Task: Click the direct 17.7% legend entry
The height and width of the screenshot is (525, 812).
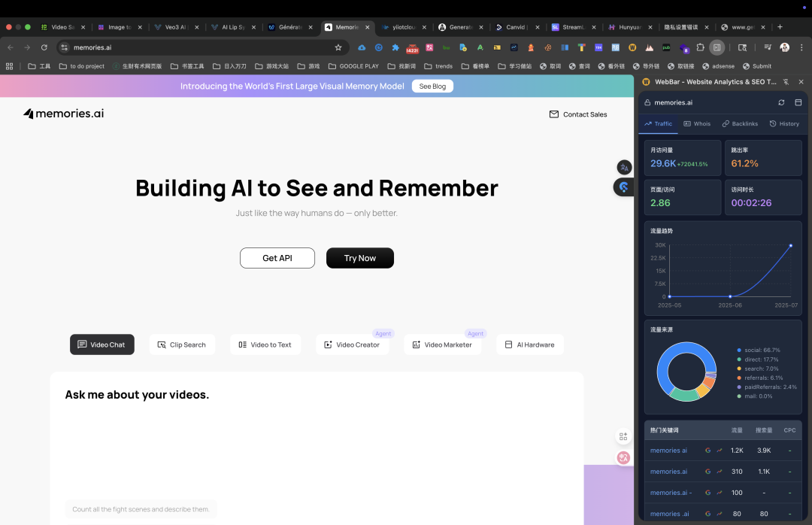Action: [x=757, y=360]
